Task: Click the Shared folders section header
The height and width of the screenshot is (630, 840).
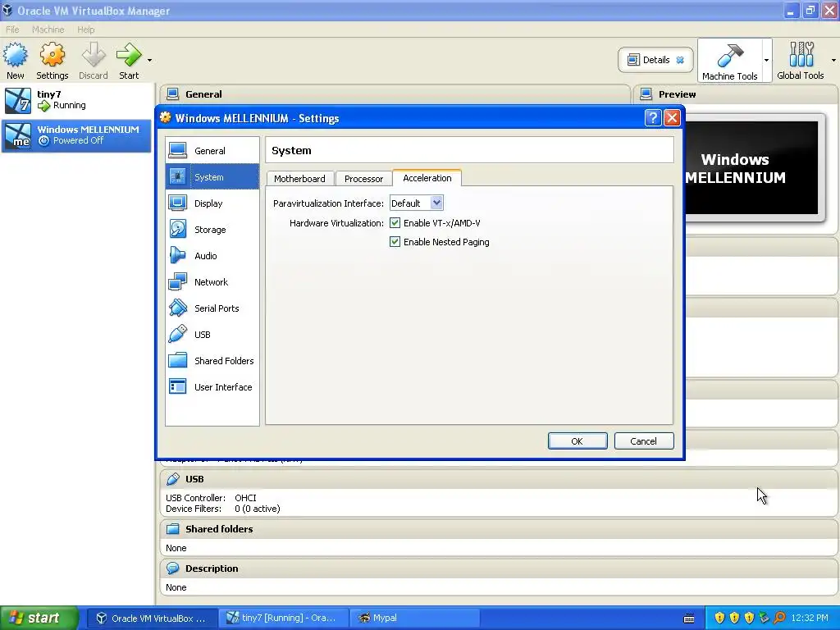Action: pyautogui.click(x=499, y=529)
